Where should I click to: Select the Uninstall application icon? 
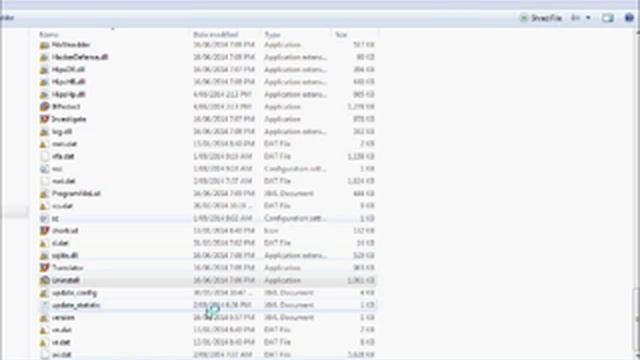[x=44, y=280]
